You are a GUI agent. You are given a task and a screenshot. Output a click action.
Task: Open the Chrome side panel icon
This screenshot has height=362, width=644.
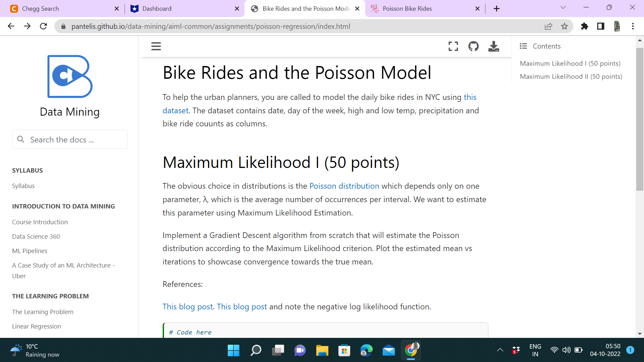click(x=600, y=26)
